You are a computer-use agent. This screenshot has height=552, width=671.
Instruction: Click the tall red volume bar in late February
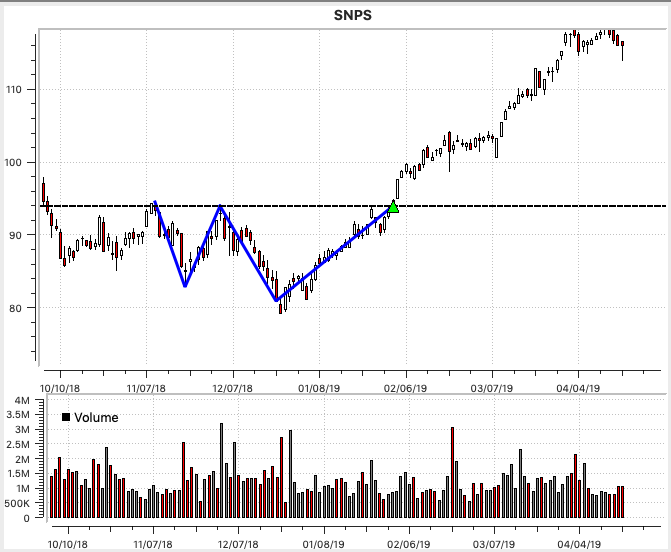pos(452,472)
